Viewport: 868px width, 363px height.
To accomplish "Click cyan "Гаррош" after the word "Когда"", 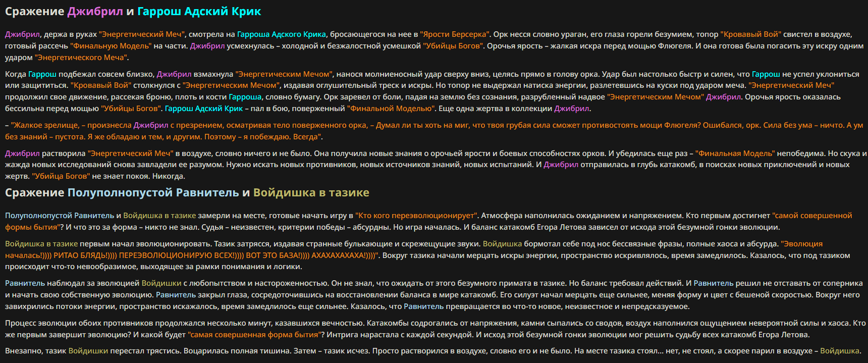I will pos(42,74).
